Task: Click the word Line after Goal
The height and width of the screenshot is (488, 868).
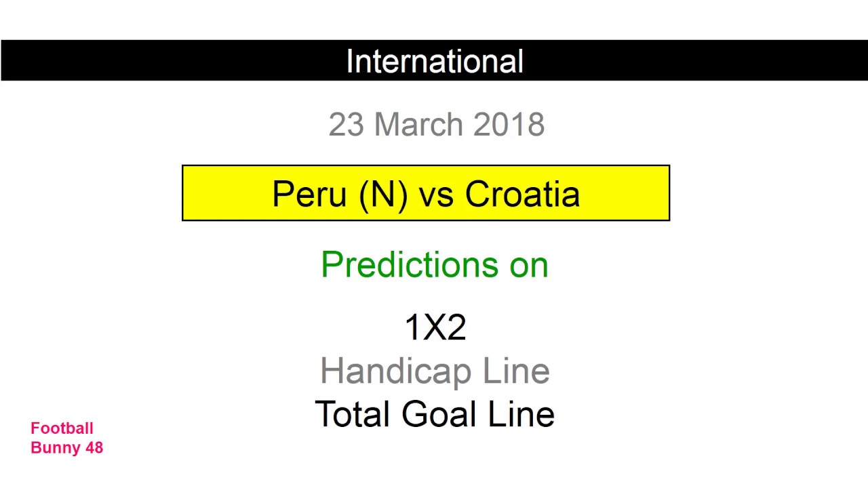Action: pyautogui.click(x=522, y=414)
